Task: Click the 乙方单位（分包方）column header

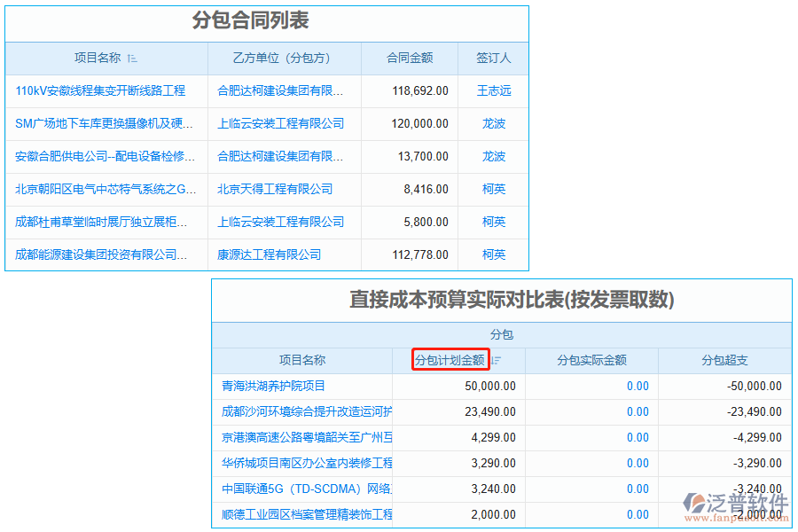Action: pos(283,59)
